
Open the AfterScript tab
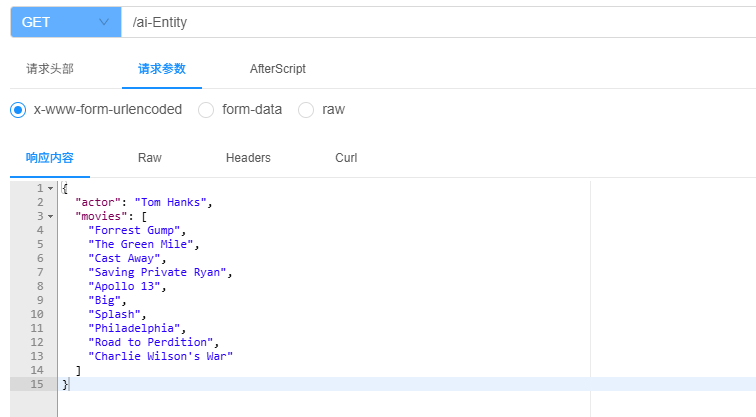click(x=277, y=69)
